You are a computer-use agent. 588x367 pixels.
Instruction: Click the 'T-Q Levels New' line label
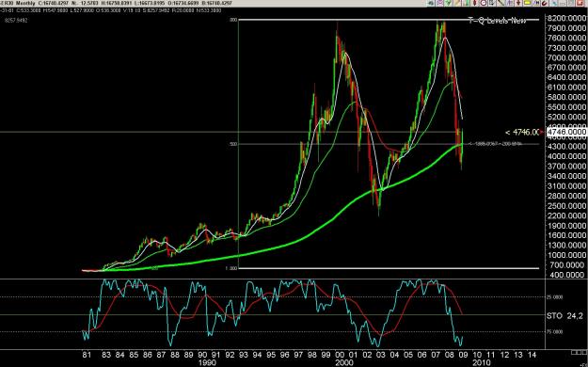click(498, 21)
